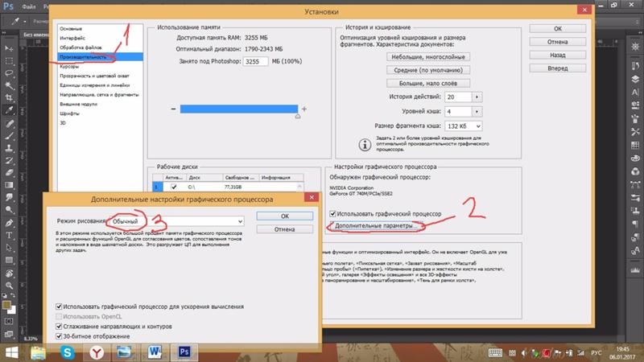Confirm GPU advanced settings with OK
The width and height of the screenshot is (644, 362).
coord(285,216)
